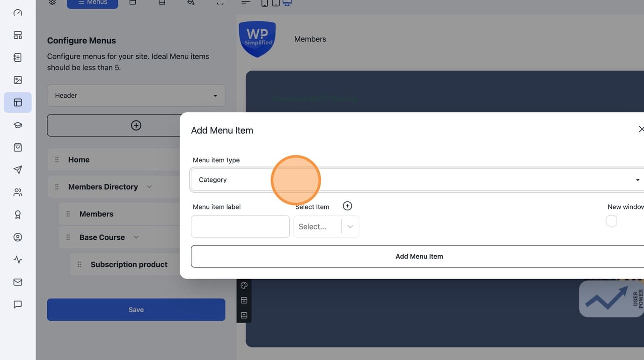The image size is (644, 360).
Task: Open the paper plane marketing icon
Action: coord(18,170)
